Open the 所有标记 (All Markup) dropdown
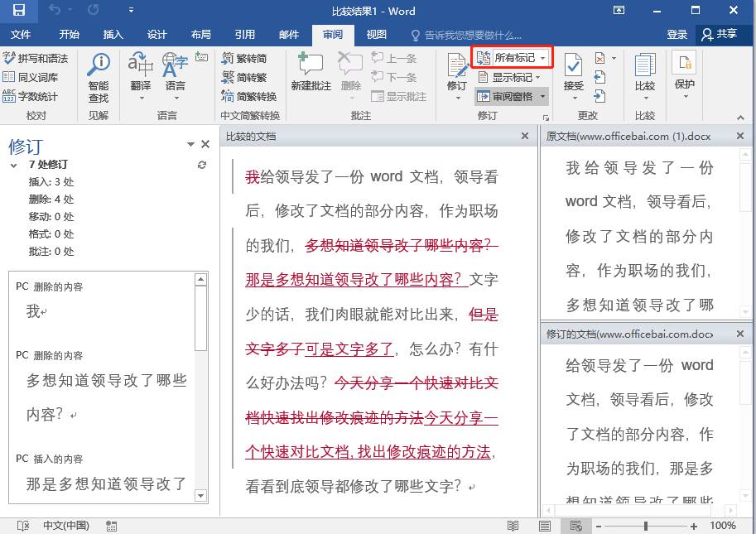 pyautogui.click(x=512, y=57)
